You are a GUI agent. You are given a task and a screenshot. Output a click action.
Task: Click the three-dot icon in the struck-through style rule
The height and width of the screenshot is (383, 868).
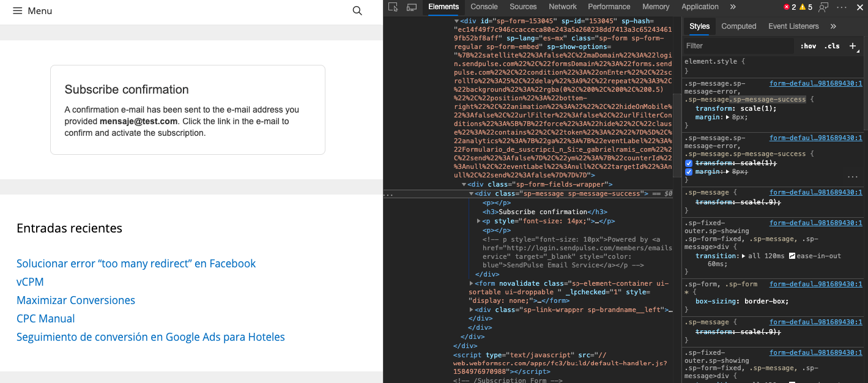point(852,176)
